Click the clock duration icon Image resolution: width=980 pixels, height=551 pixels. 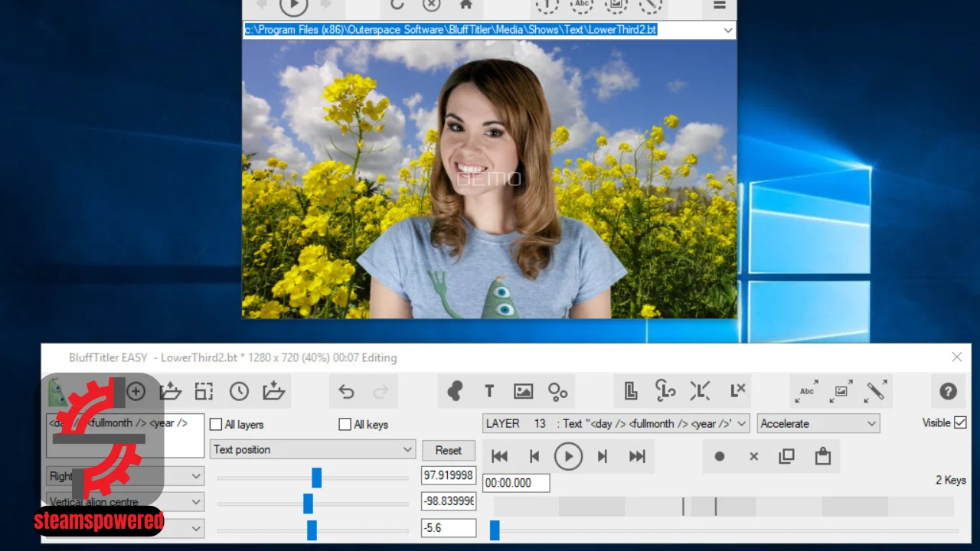click(239, 392)
